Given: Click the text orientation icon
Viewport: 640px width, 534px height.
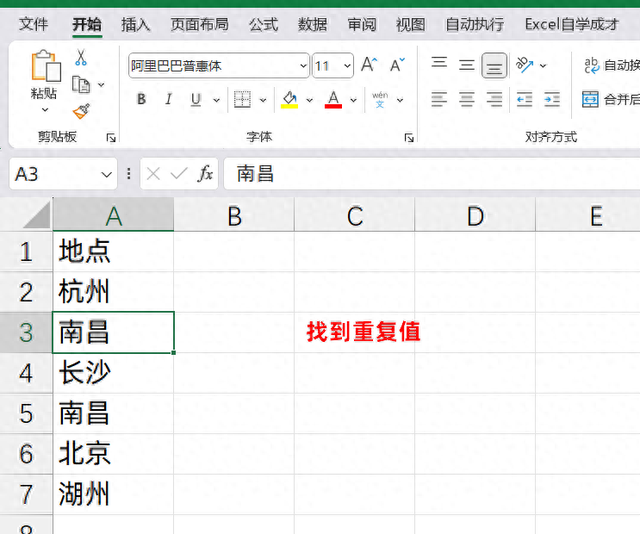Looking at the screenshot, I should [525, 65].
